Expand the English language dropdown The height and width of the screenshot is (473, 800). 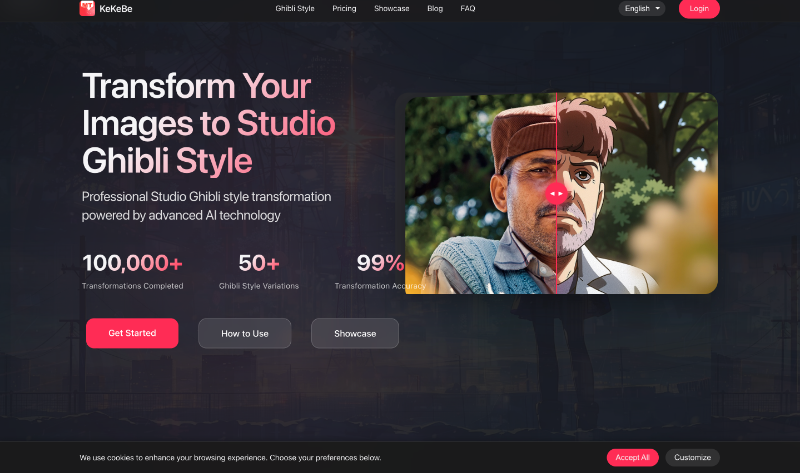pyautogui.click(x=642, y=9)
